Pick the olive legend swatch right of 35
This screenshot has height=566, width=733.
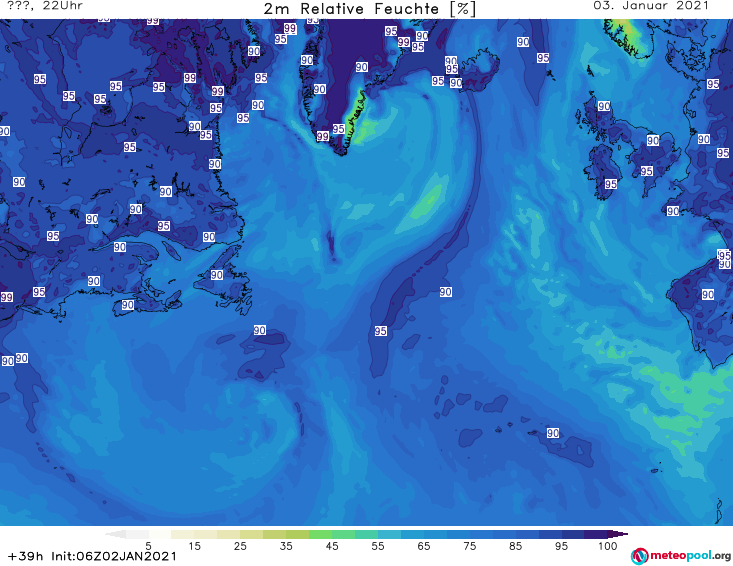pyautogui.click(x=297, y=534)
